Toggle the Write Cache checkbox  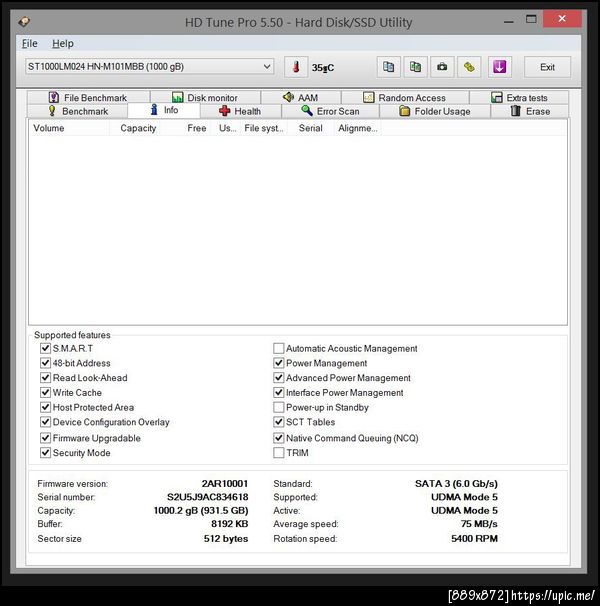pos(45,392)
